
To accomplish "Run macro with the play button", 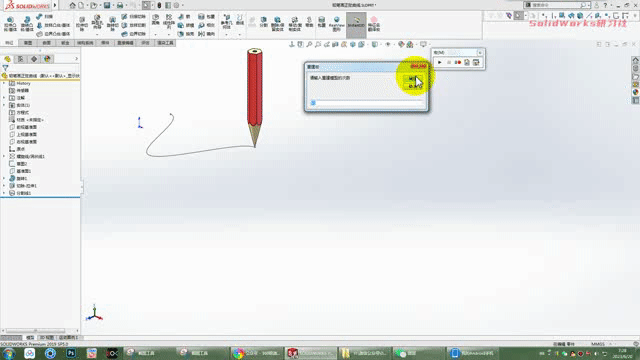I will (440, 62).
